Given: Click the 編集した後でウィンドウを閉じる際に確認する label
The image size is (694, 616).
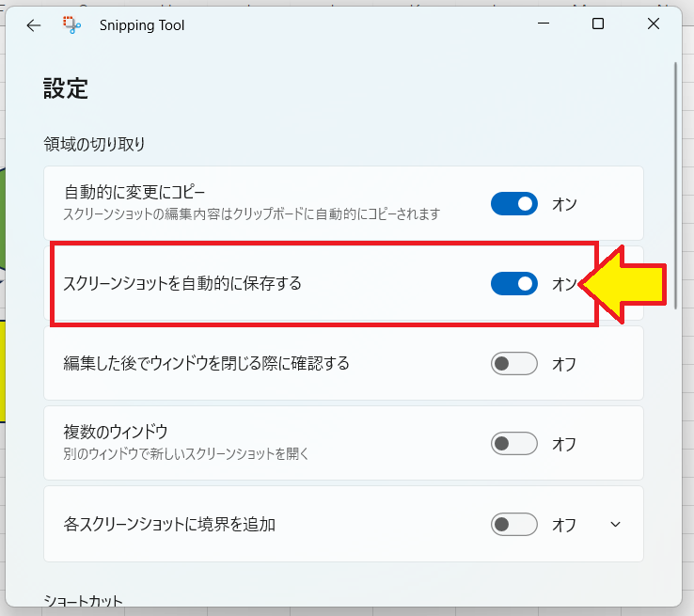Looking at the screenshot, I should click(x=206, y=363).
